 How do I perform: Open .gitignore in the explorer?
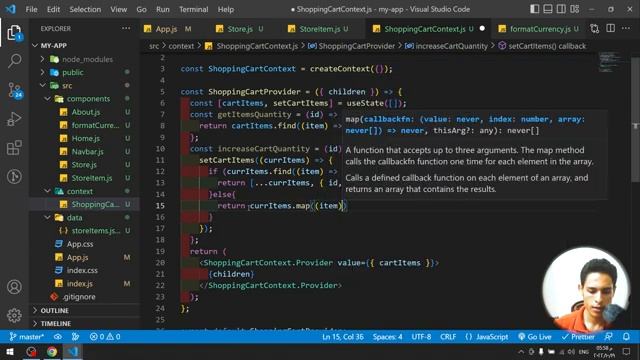coord(84,297)
